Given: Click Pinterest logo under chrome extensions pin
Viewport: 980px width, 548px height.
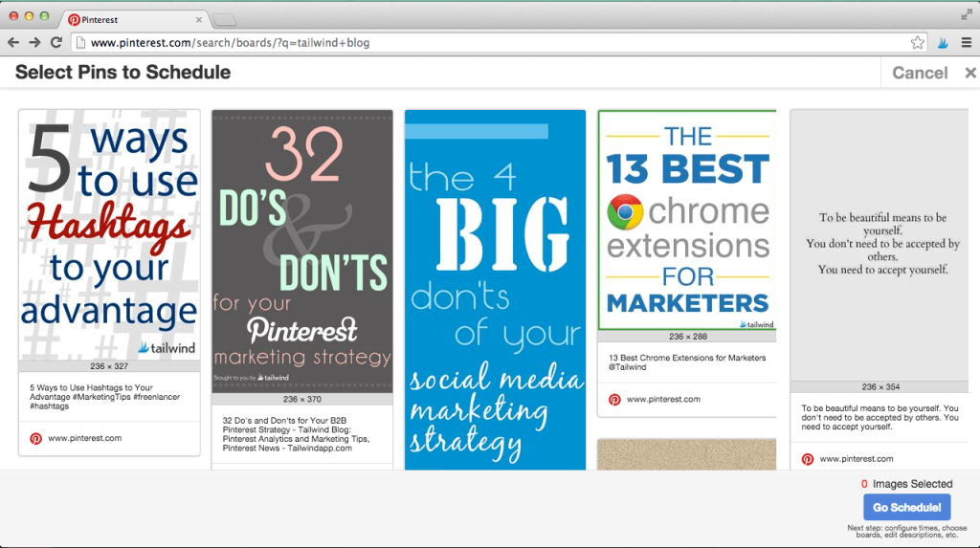Looking at the screenshot, I should (614, 399).
